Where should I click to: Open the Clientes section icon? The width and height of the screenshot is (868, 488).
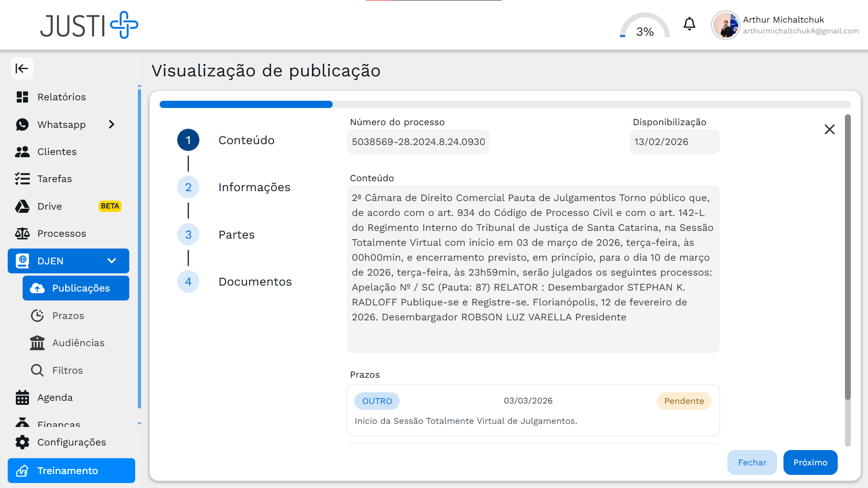click(23, 152)
